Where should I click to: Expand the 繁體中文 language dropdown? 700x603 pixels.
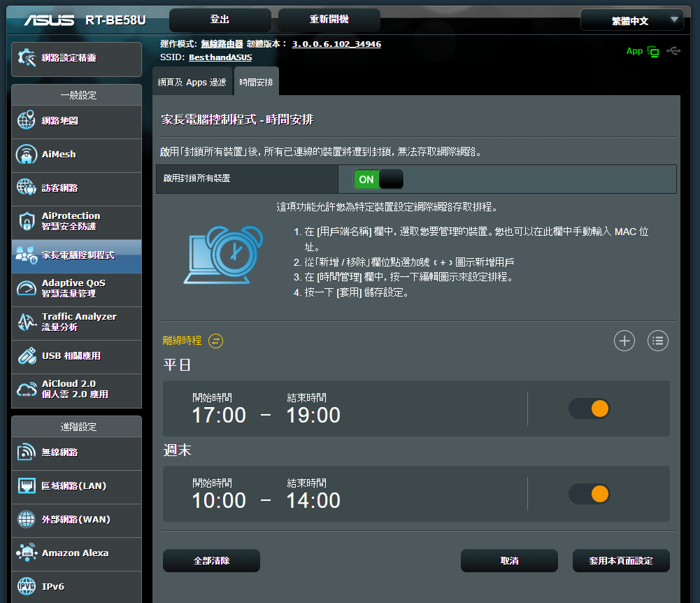[631, 21]
